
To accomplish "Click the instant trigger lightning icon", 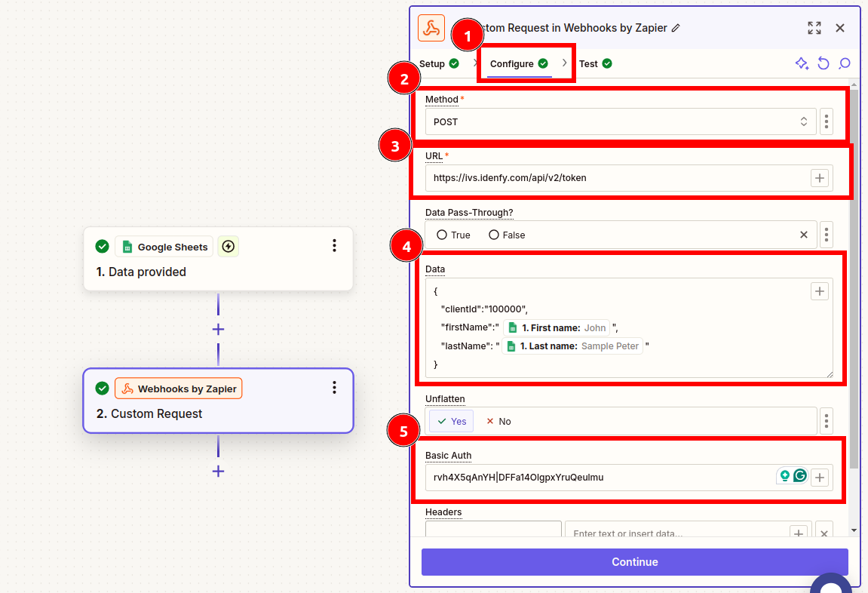I will coord(228,246).
